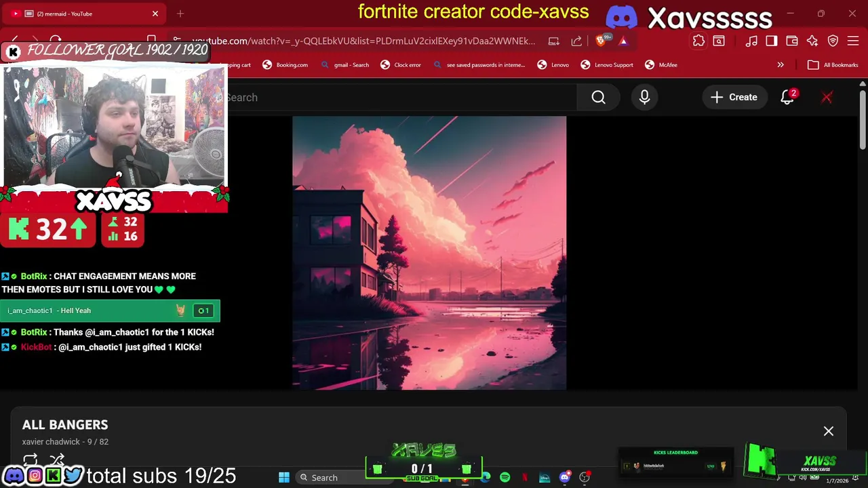
Task: Click the YouTube Create button
Action: [734, 98]
